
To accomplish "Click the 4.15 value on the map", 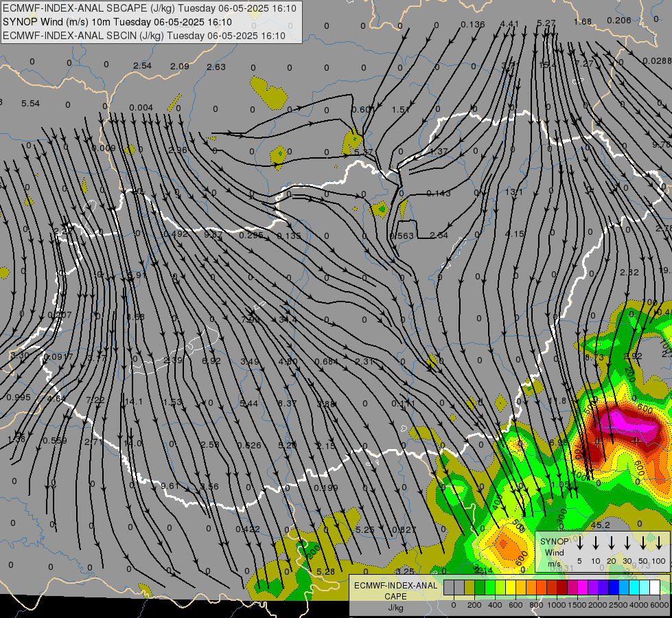I will pyautogui.click(x=514, y=233).
